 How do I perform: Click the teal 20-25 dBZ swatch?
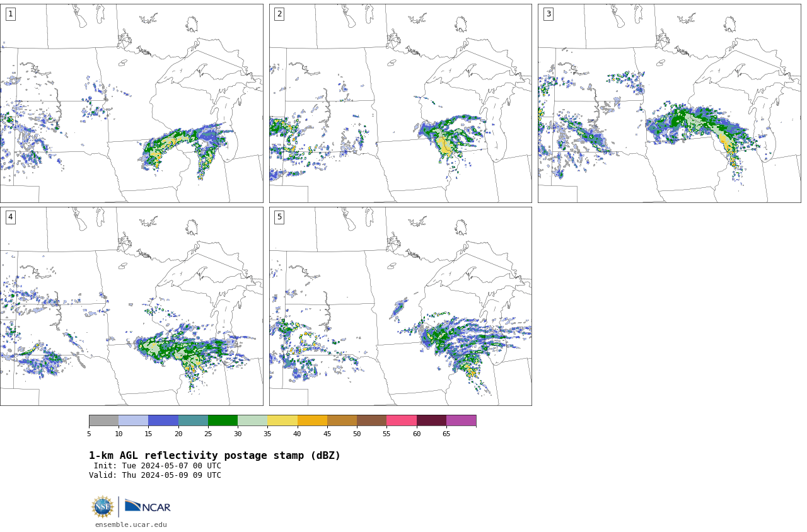click(x=193, y=420)
